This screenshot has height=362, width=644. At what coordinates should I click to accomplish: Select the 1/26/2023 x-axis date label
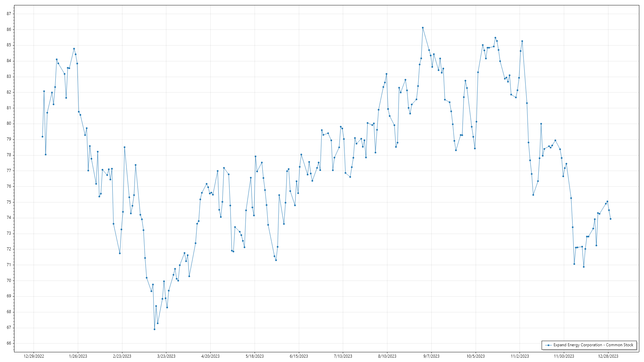78,356
